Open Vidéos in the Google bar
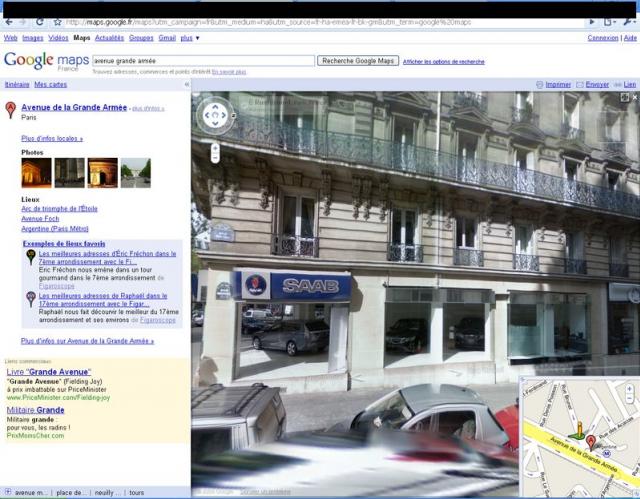This screenshot has height=499, width=640. click(x=58, y=38)
